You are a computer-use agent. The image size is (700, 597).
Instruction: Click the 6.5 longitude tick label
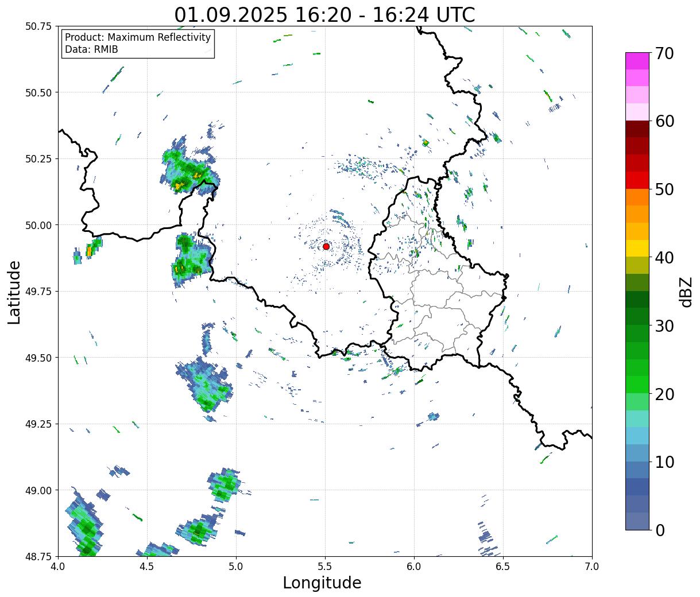(503, 567)
